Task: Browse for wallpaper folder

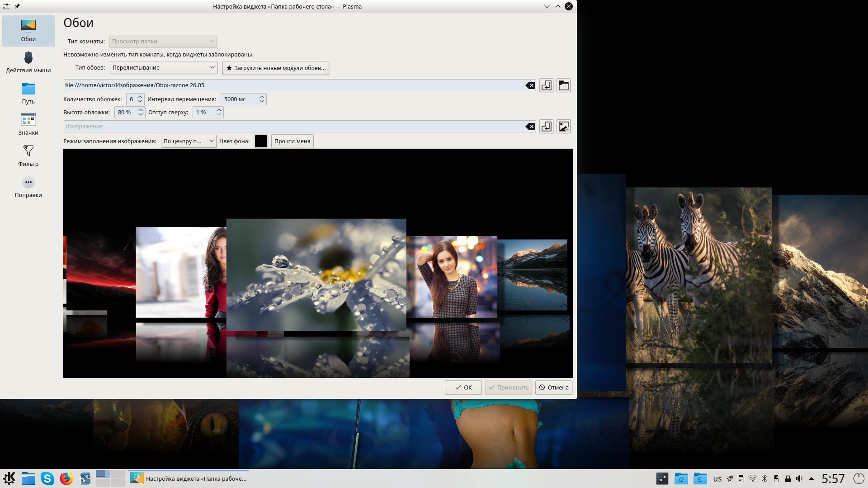Action: pos(563,85)
